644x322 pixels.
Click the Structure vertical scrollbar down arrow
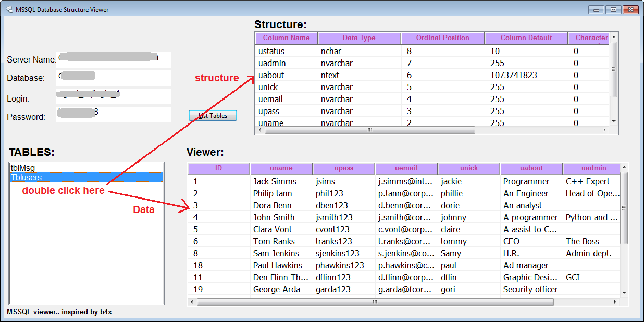[613, 121]
